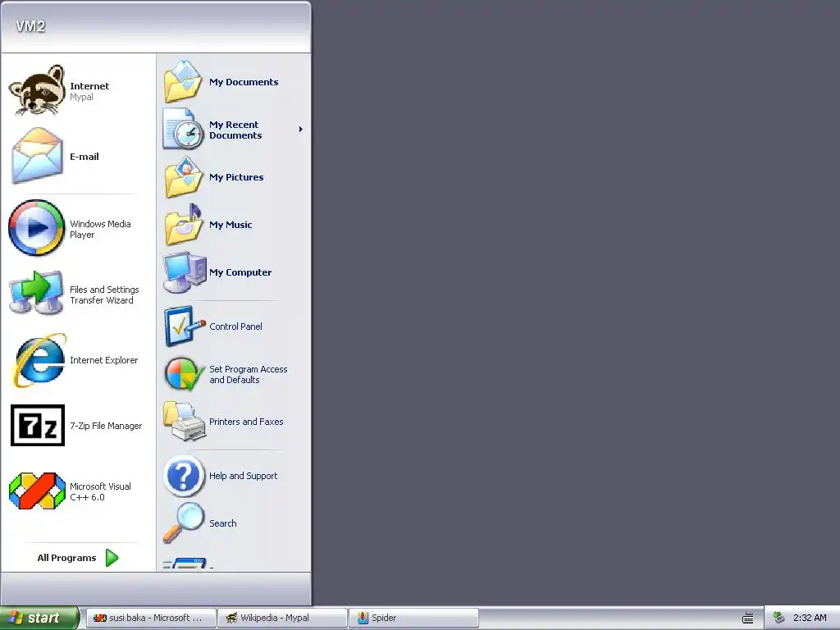Click My Pictures text label
840x630 pixels.
point(236,177)
